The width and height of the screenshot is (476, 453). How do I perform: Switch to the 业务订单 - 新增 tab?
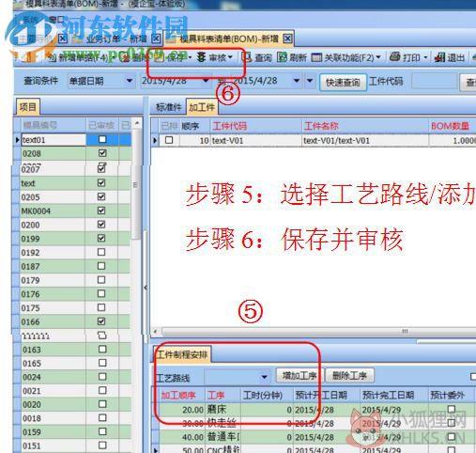116,39
